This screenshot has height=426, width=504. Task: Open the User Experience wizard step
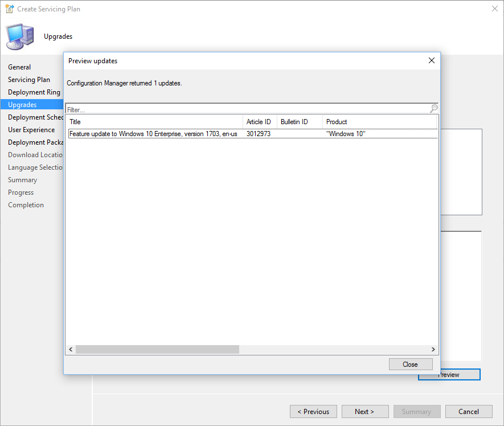pyautogui.click(x=31, y=130)
